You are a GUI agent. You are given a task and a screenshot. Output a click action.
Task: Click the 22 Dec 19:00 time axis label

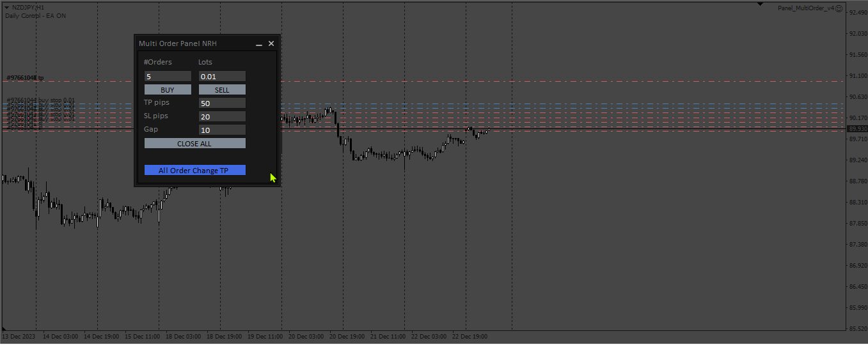click(471, 336)
